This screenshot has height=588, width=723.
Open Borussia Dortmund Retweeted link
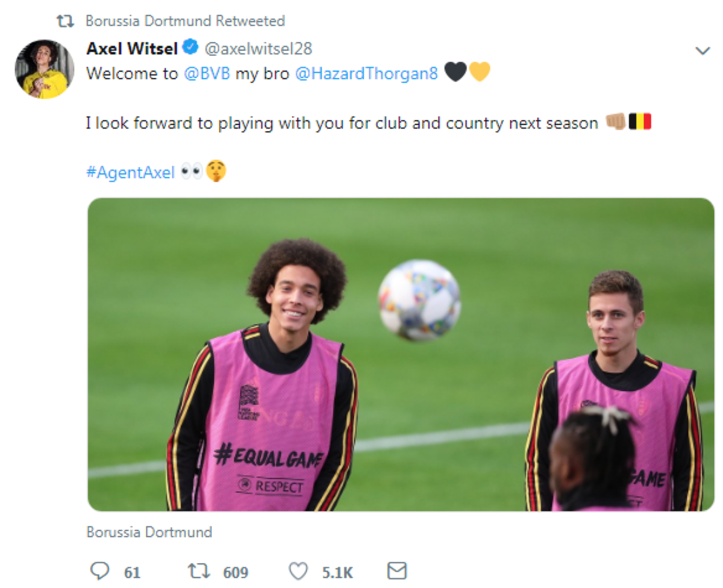click(185, 21)
